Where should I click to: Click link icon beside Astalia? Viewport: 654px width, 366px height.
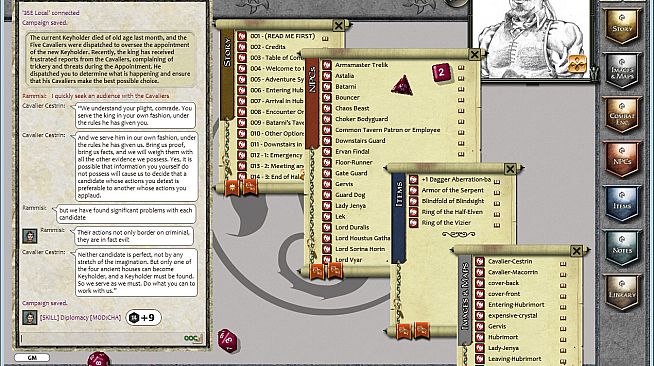coord(327,76)
